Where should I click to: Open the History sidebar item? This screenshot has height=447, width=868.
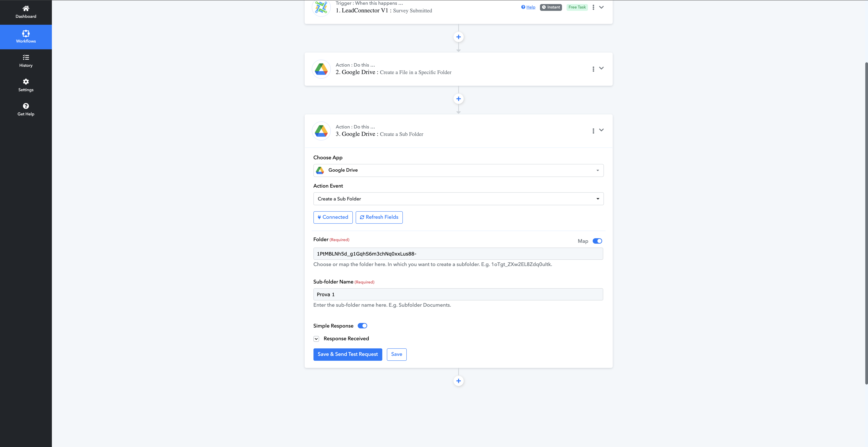[26, 61]
